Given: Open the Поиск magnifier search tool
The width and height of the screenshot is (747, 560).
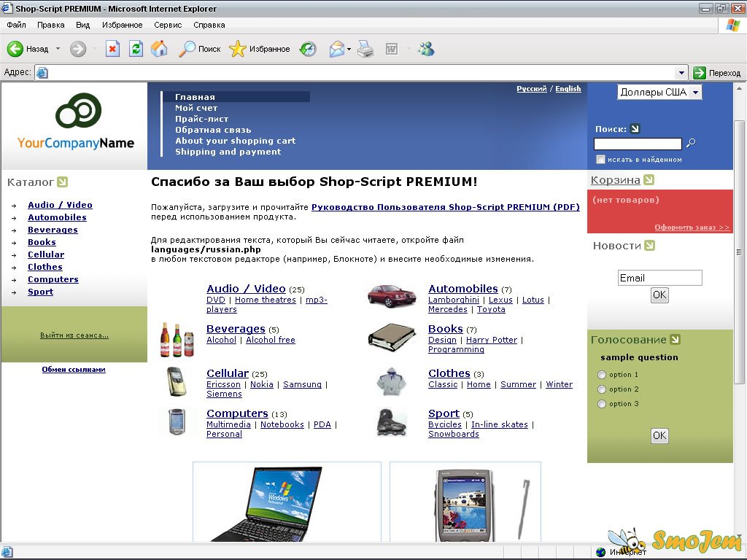Looking at the screenshot, I should tap(200, 49).
